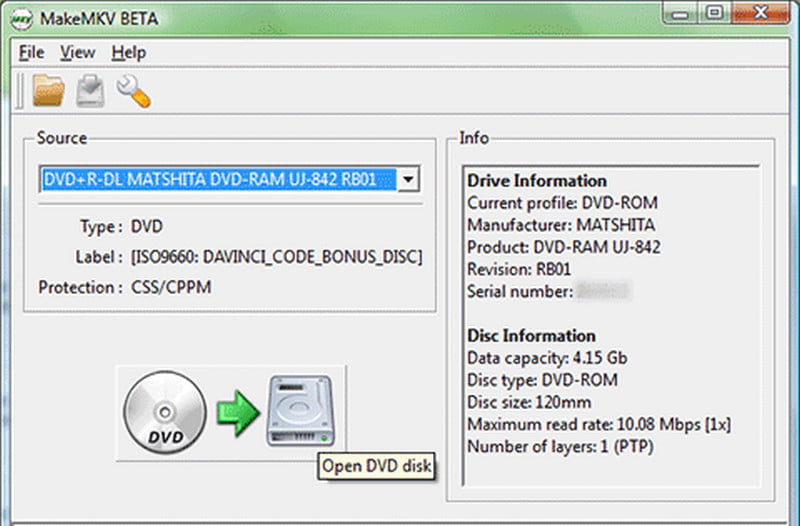
Task: Click the Serial number line
Action: click(549, 291)
